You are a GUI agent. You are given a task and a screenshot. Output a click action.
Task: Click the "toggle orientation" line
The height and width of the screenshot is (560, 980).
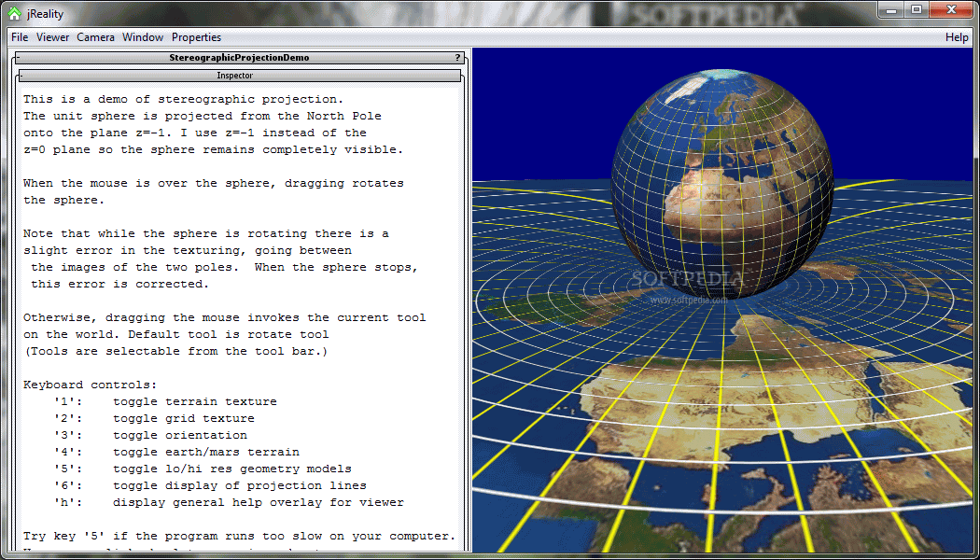click(x=179, y=435)
